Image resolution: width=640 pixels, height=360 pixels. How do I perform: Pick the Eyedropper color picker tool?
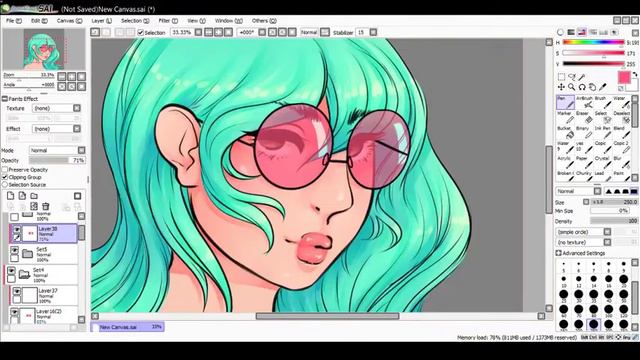tap(603, 87)
